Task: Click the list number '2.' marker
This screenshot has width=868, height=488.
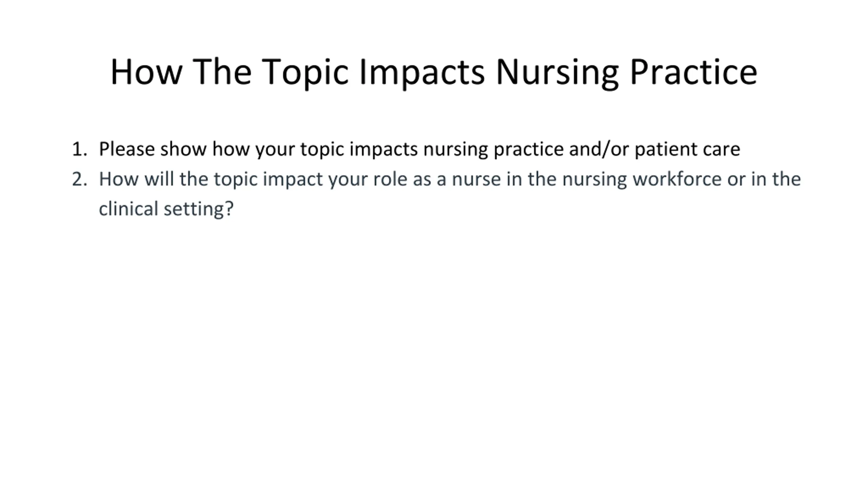Action: click(80, 179)
